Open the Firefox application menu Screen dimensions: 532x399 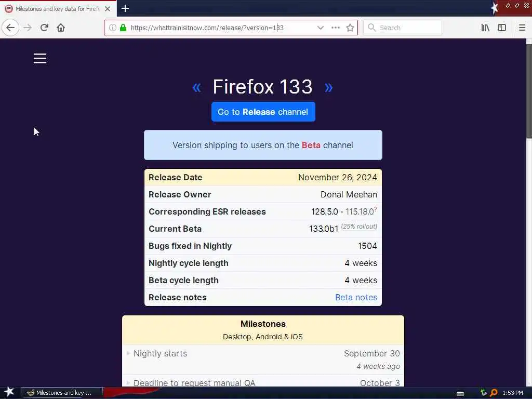click(522, 28)
